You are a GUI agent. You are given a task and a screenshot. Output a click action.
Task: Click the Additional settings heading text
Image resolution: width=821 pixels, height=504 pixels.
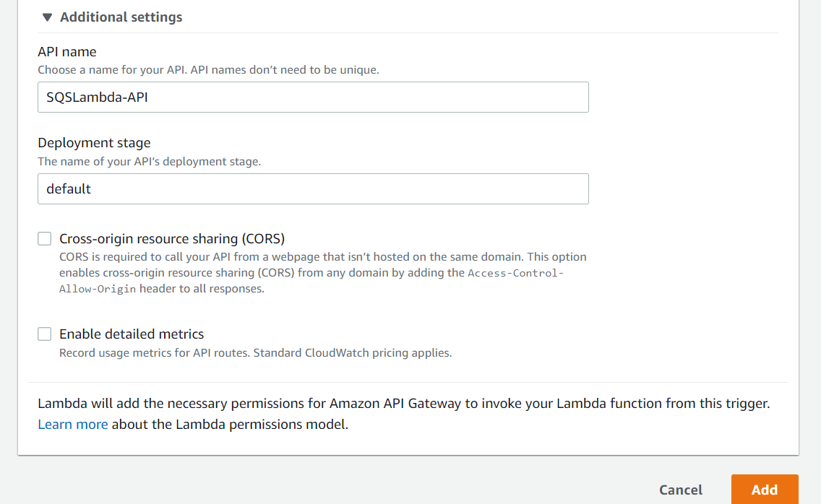coord(121,17)
